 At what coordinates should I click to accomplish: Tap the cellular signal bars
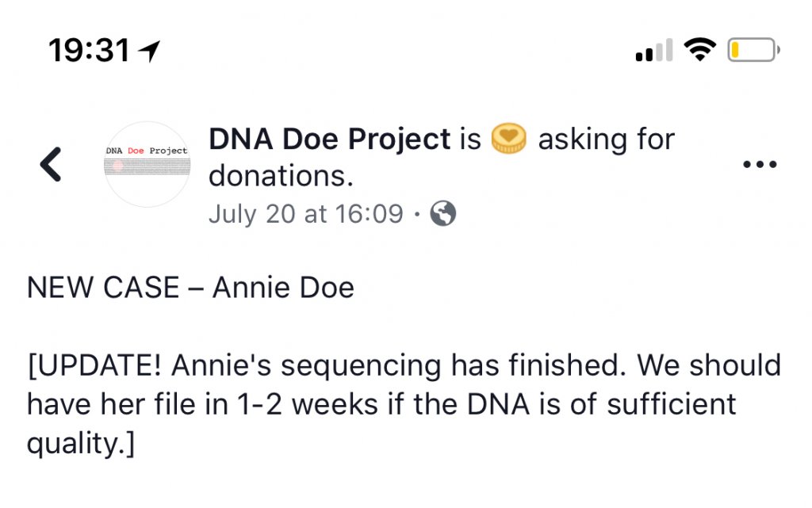pos(654,52)
